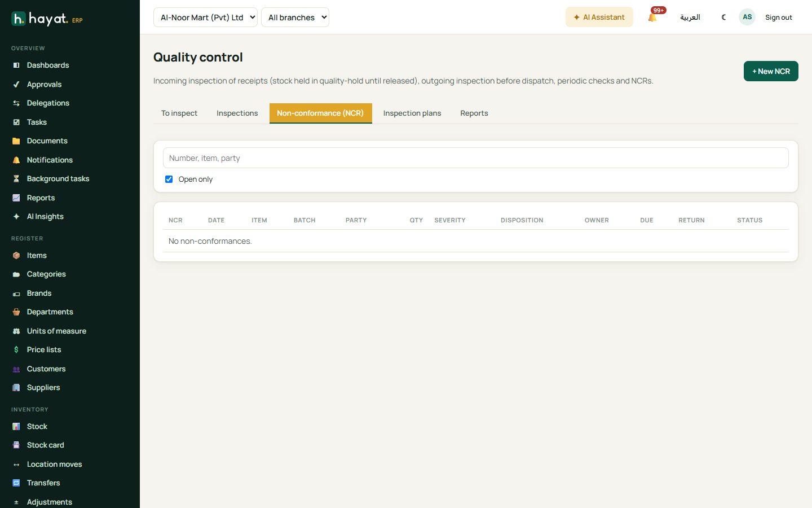Click the + New NCR button
Viewport: 812px width, 508px height.
771,71
